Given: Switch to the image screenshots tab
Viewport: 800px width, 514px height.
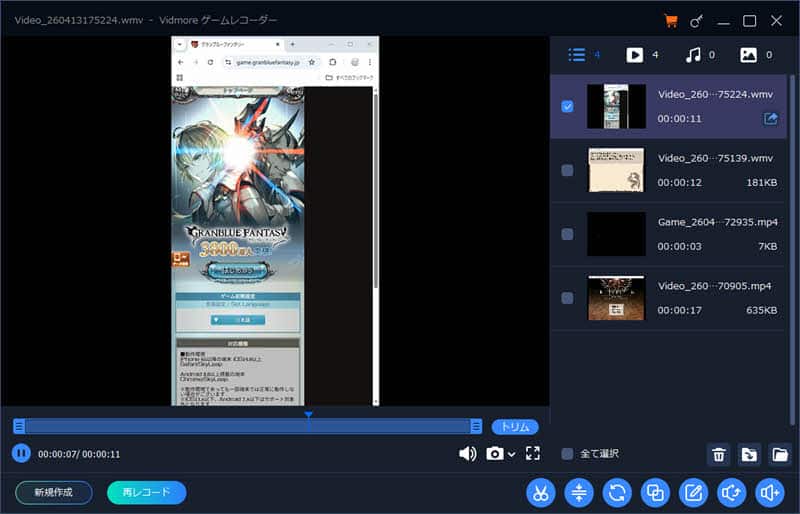Looking at the screenshot, I should point(748,55).
